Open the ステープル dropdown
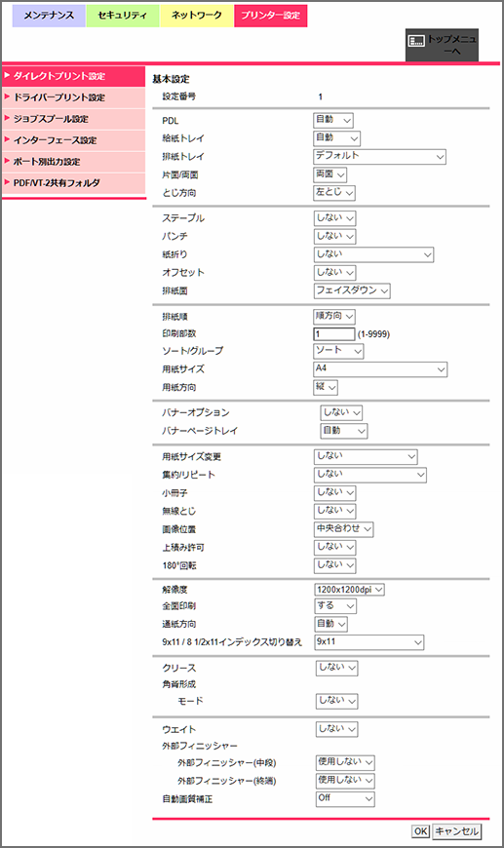504x848 pixels. point(334,218)
